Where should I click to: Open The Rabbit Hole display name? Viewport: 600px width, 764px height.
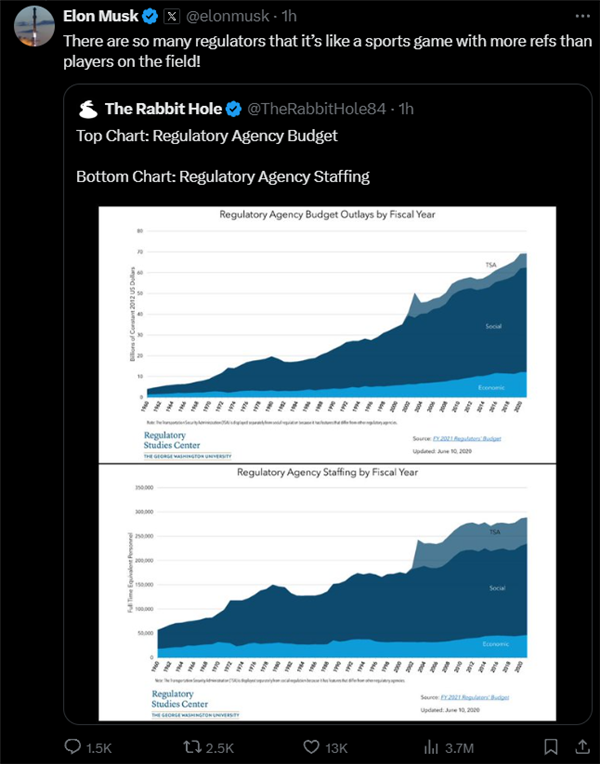click(163, 108)
